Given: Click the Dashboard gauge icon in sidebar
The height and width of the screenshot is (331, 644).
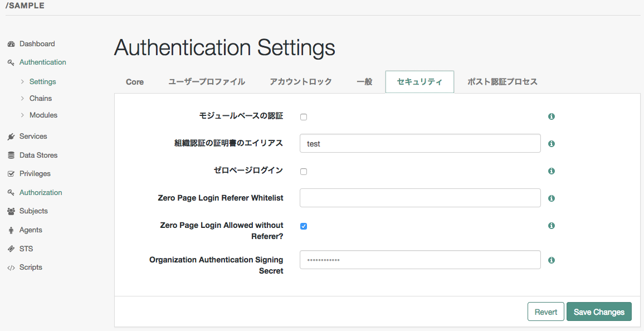Looking at the screenshot, I should pyautogui.click(x=11, y=44).
